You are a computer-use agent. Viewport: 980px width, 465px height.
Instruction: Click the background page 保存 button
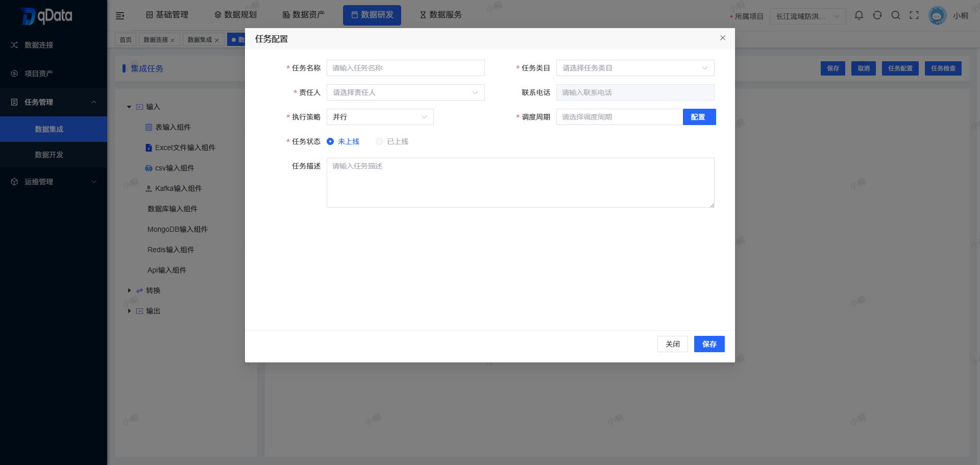point(833,68)
